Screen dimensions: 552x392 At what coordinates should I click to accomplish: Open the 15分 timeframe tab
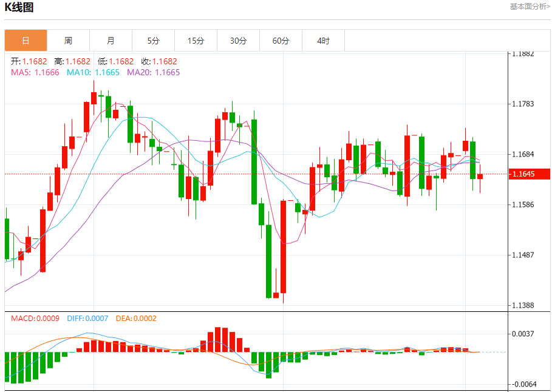(x=196, y=41)
